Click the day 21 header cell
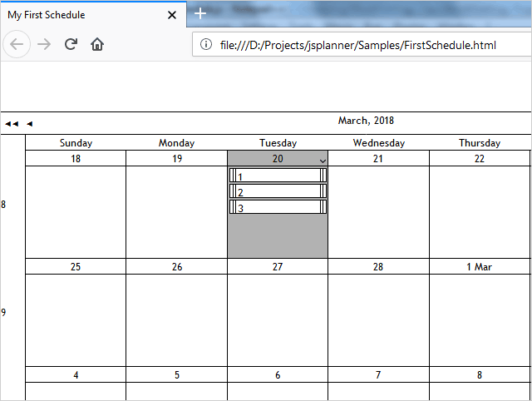Viewport: 532px width, 401px height. tap(378, 159)
